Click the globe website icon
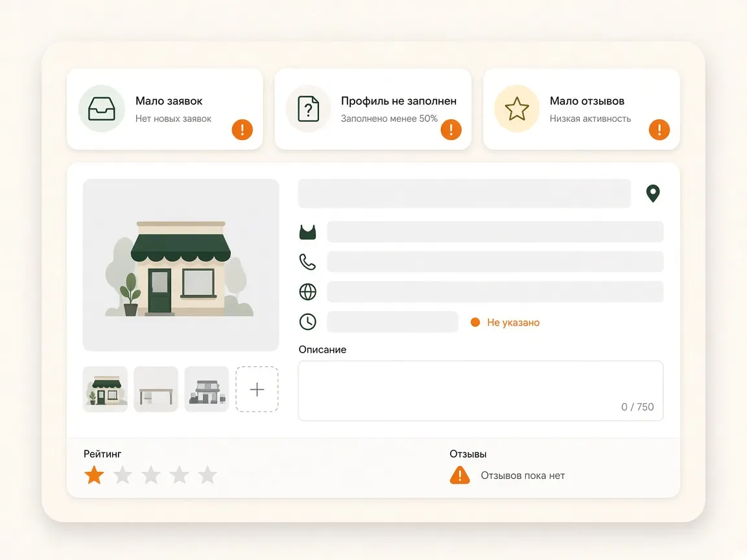The image size is (747, 560). coord(308,292)
